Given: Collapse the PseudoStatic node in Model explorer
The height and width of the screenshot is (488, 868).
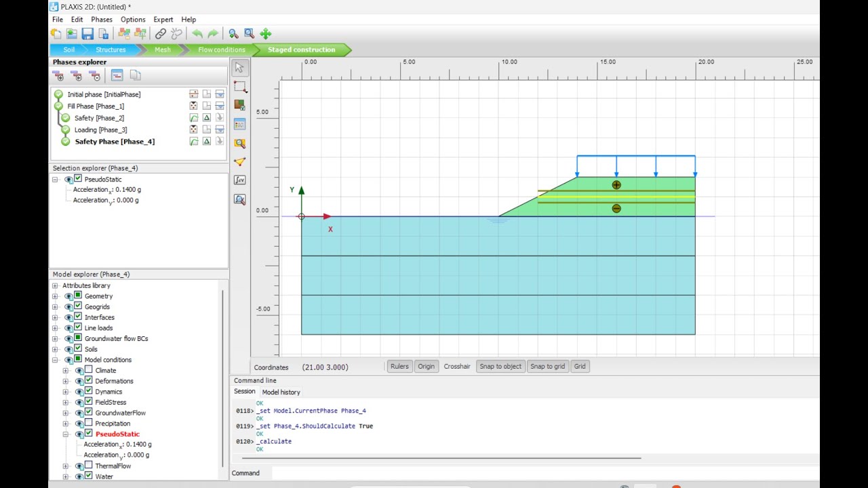Looking at the screenshot, I should 66,434.
